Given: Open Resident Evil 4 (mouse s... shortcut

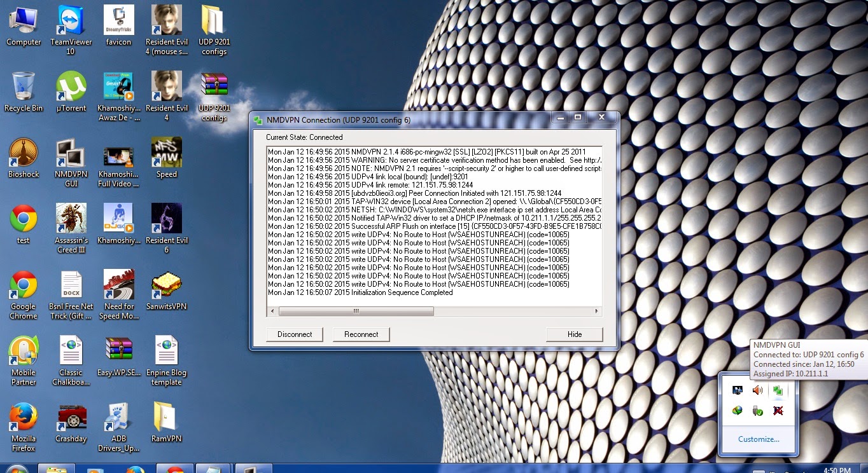Looking at the screenshot, I should [x=167, y=30].
